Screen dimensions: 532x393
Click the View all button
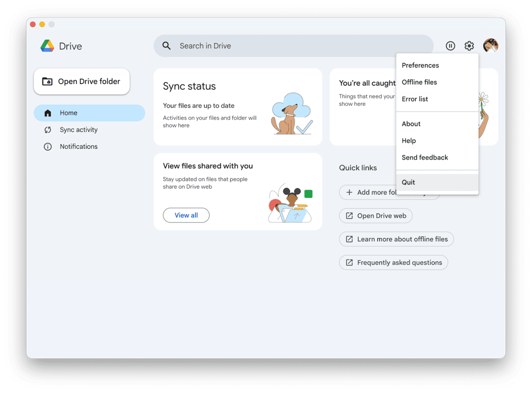pyautogui.click(x=186, y=215)
